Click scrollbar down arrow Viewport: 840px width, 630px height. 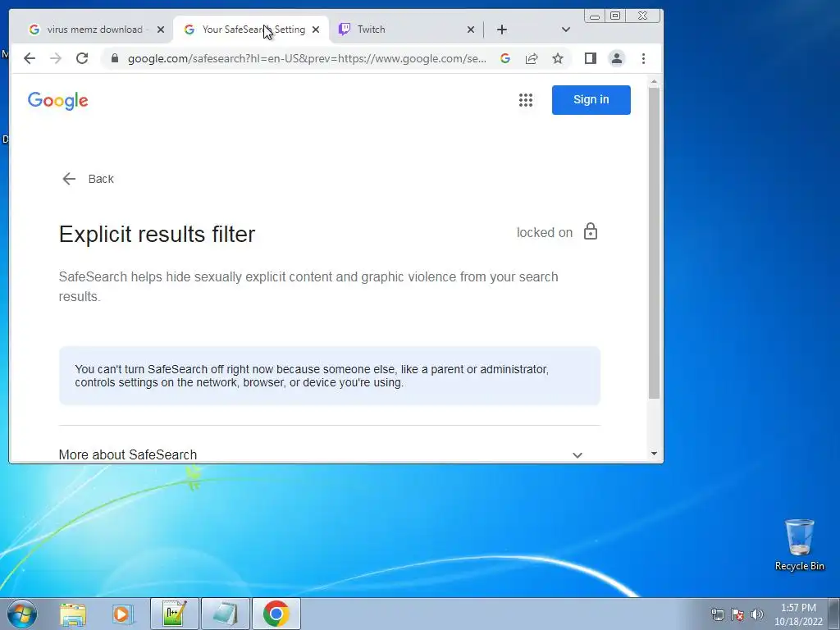[x=654, y=454]
